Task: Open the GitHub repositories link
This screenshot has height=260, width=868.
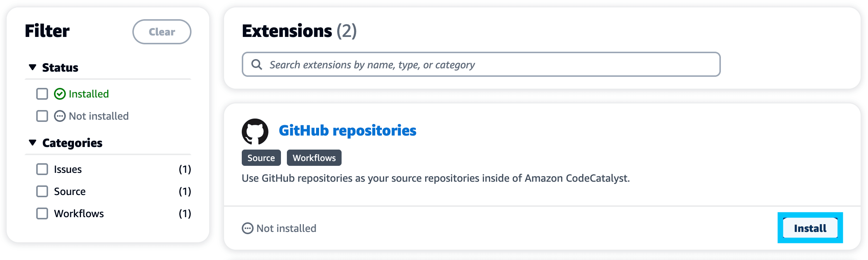Action: pos(347,131)
